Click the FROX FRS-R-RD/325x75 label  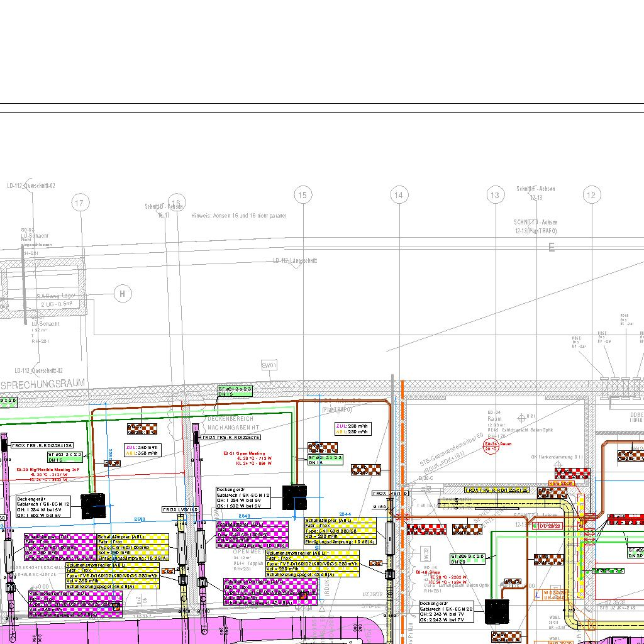[230, 437]
